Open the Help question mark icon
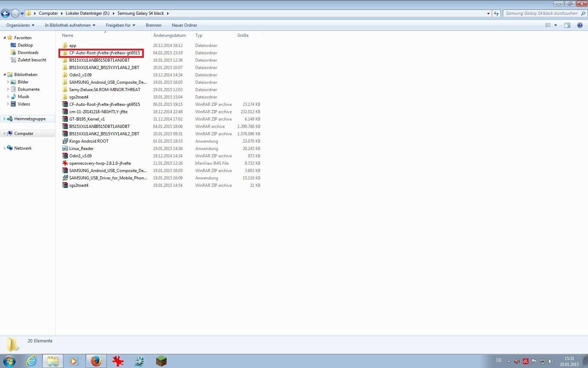This screenshot has width=588, height=368. point(580,25)
